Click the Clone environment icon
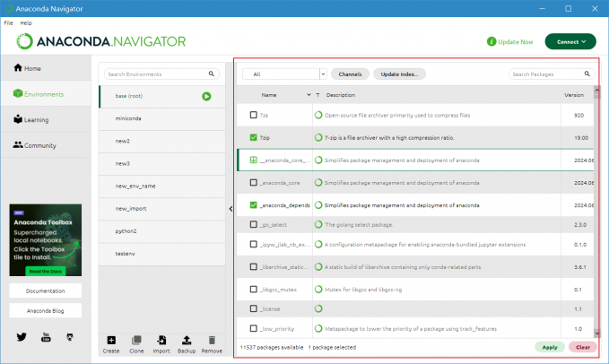This screenshot has height=364, width=609. pyautogui.click(x=136, y=341)
